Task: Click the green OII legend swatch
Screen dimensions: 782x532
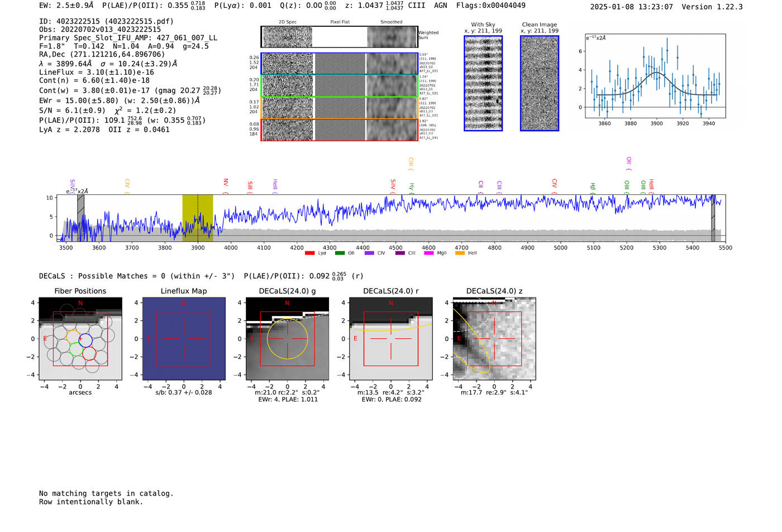Action: coord(340,253)
